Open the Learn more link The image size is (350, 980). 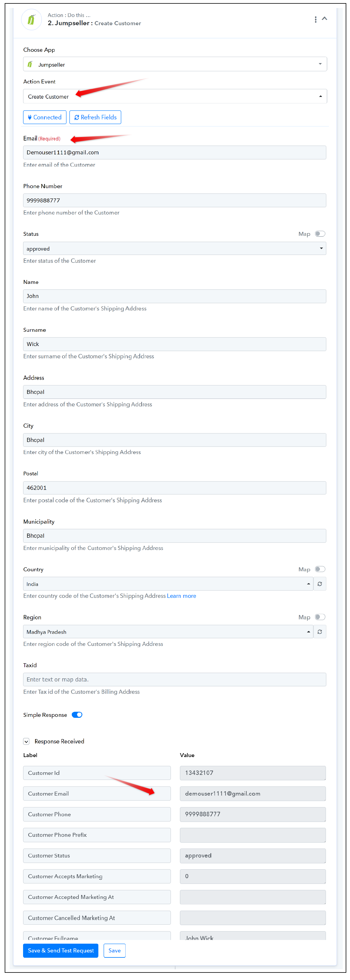(181, 596)
